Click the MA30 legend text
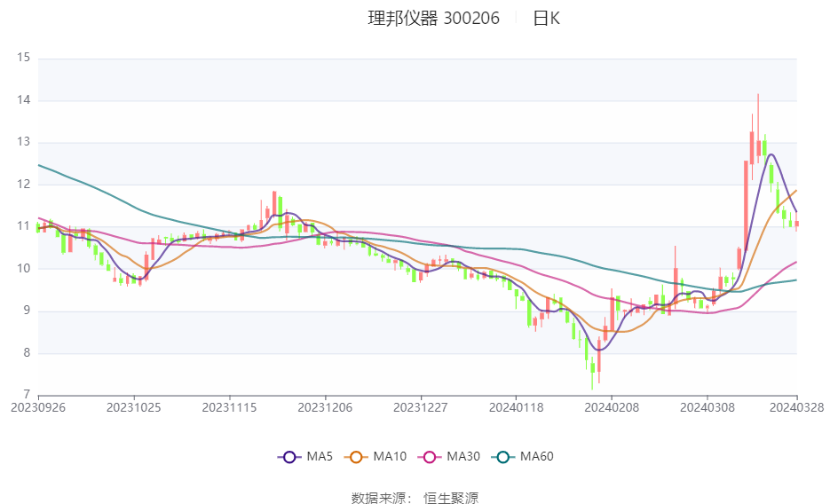 [463, 456]
